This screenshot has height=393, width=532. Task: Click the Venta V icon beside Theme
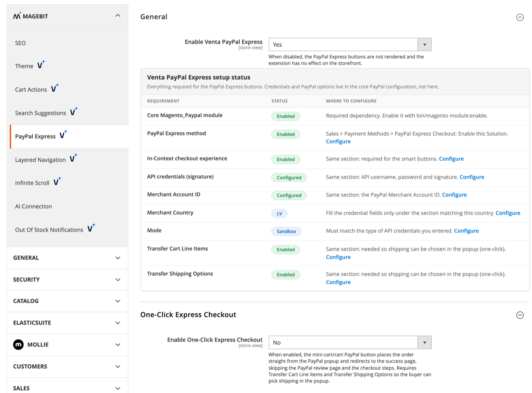[41, 65]
